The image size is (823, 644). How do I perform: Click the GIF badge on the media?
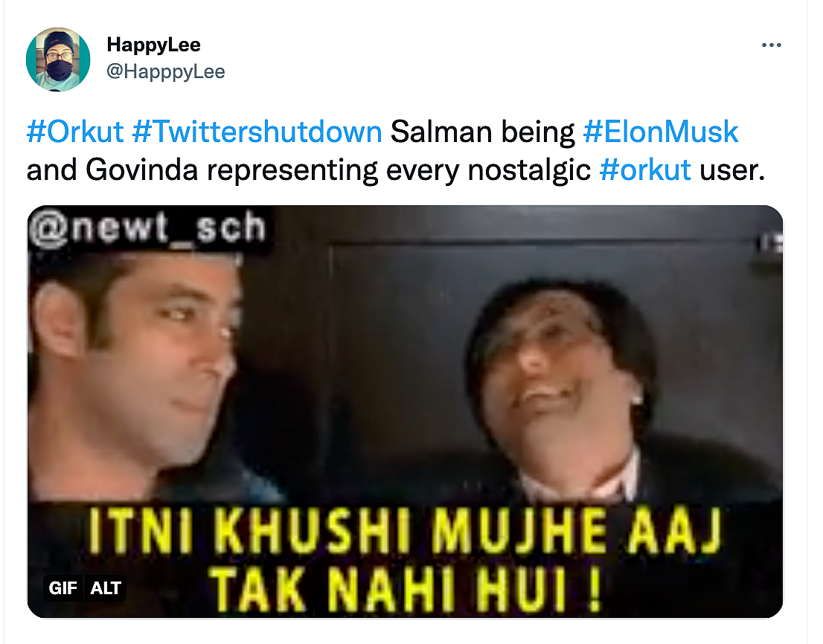pyautogui.click(x=63, y=588)
